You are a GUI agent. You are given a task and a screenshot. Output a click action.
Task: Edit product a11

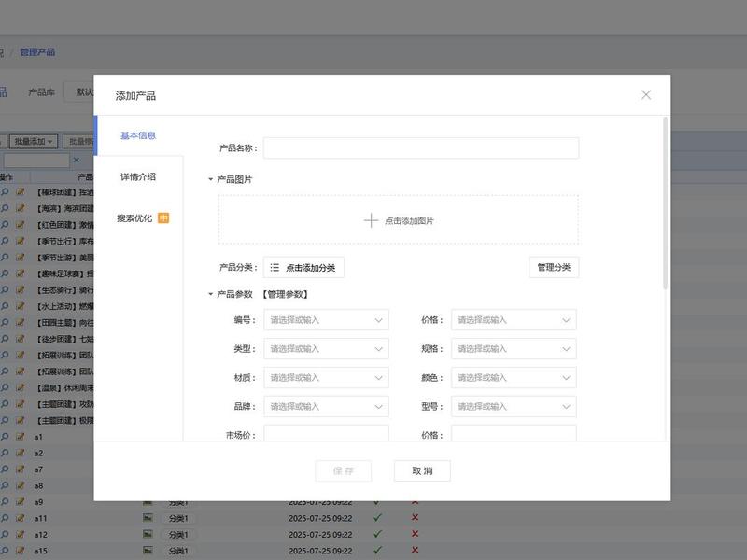coord(20,518)
